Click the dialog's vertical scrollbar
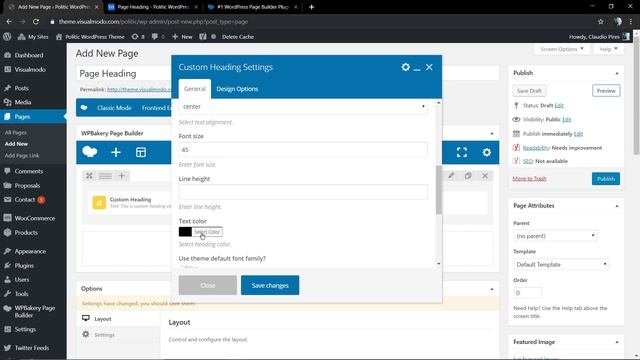640x360 pixels. [x=438, y=190]
